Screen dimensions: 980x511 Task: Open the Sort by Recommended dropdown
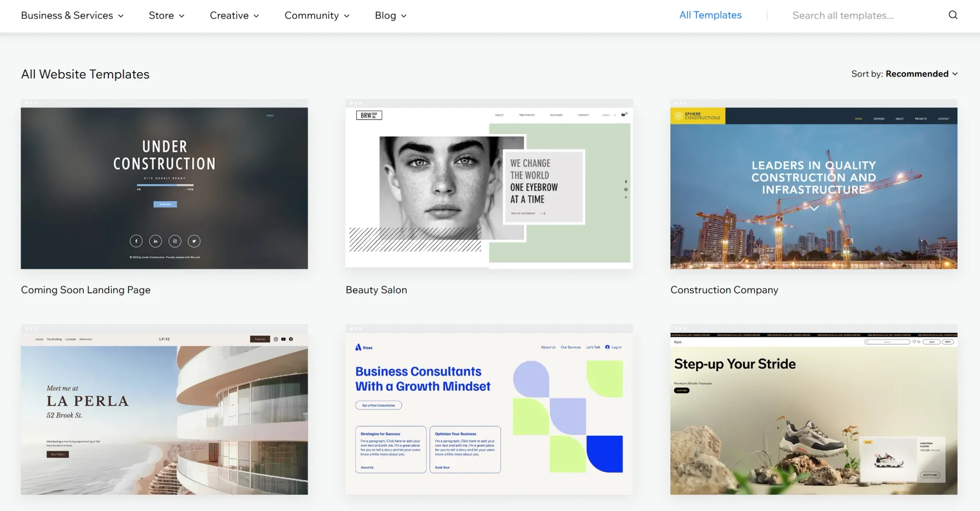click(x=904, y=74)
